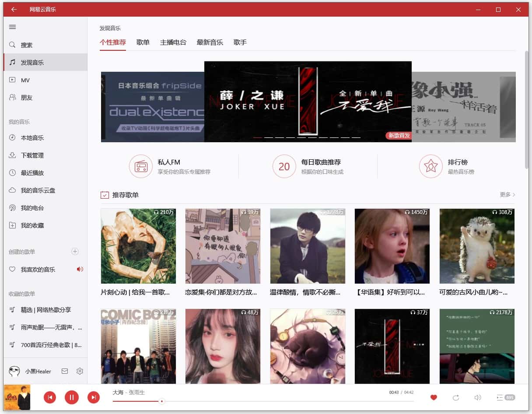Open 我的收藏 my collection
This screenshot has height=414, width=532.
(45, 225)
